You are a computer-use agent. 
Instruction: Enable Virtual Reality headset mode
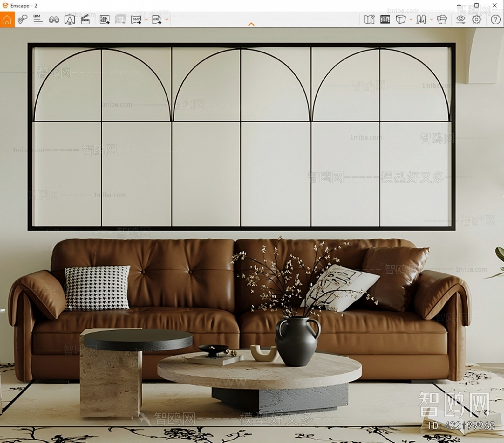[442, 19]
